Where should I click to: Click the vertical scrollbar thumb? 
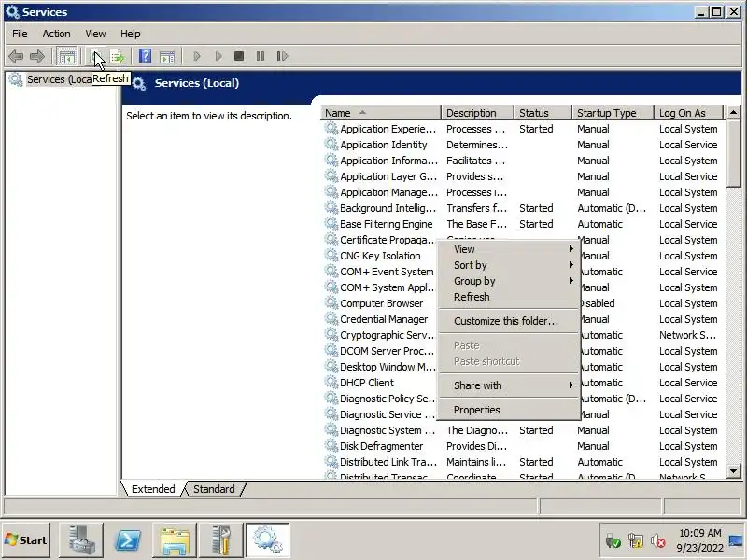(x=733, y=154)
